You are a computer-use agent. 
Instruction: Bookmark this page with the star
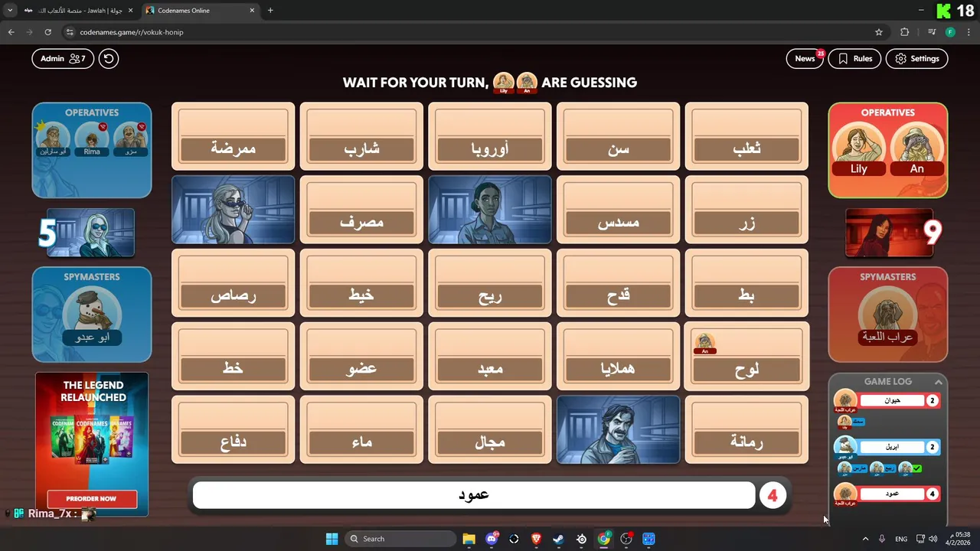(x=879, y=32)
